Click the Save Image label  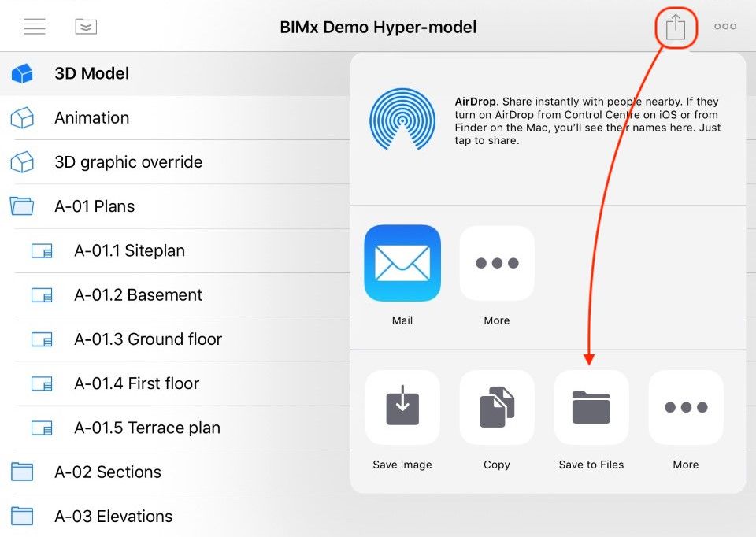(402, 465)
